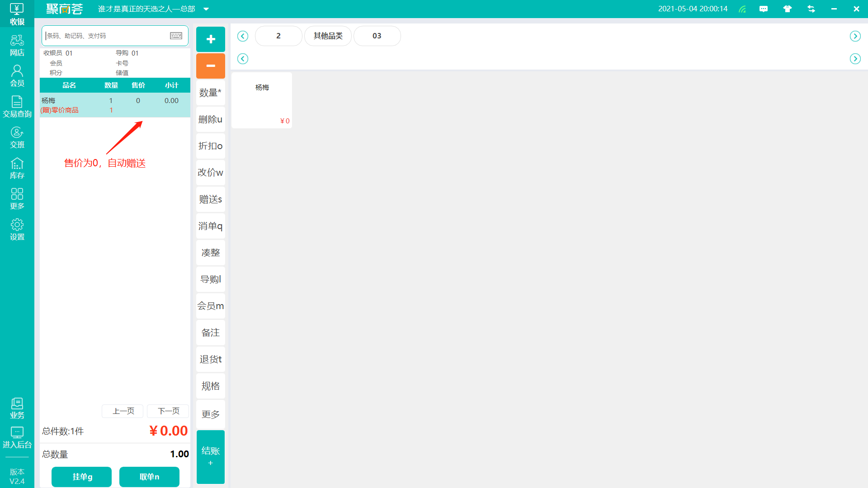Select the category tab labeled 2
The image size is (868, 488).
point(278,36)
